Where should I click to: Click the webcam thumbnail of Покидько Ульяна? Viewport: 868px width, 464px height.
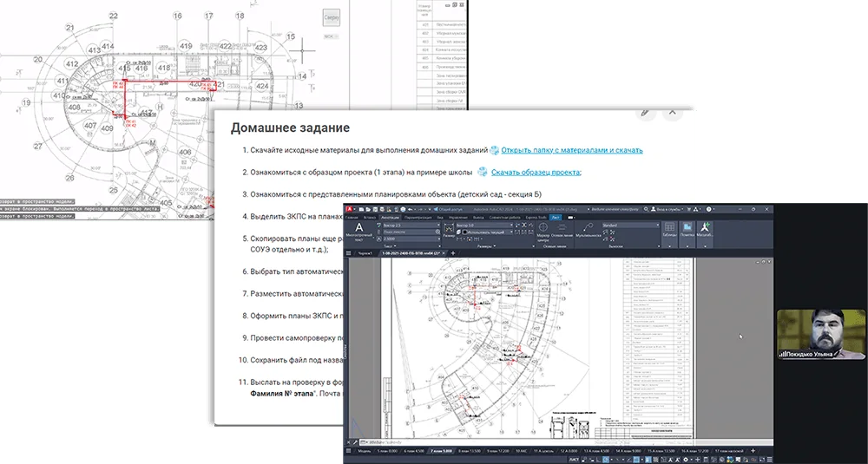click(821, 334)
